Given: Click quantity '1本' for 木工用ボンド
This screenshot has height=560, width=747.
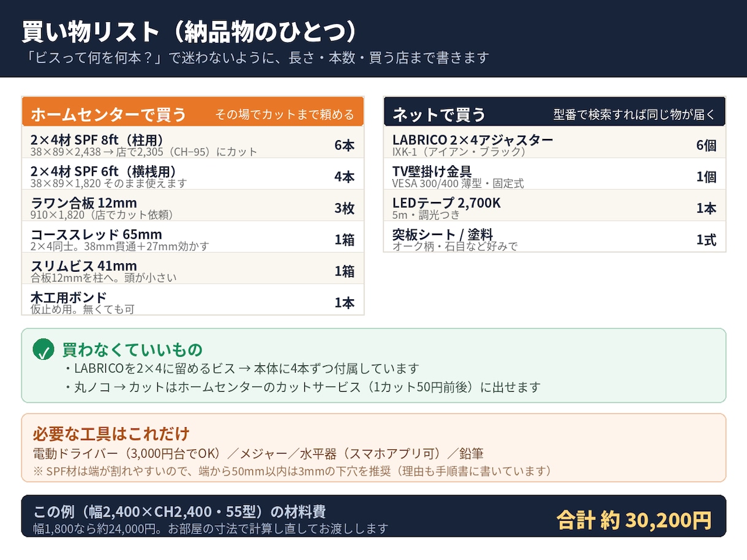Looking at the screenshot, I should point(344,303).
